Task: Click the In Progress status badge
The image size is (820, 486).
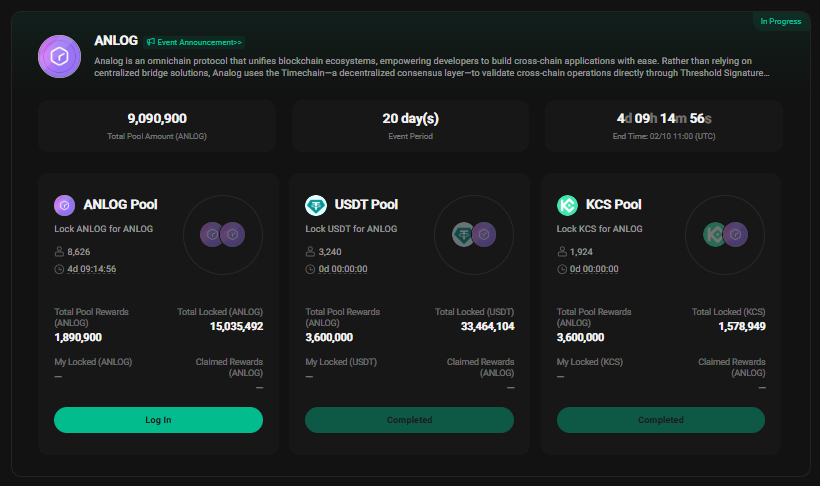Action: click(780, 21)
